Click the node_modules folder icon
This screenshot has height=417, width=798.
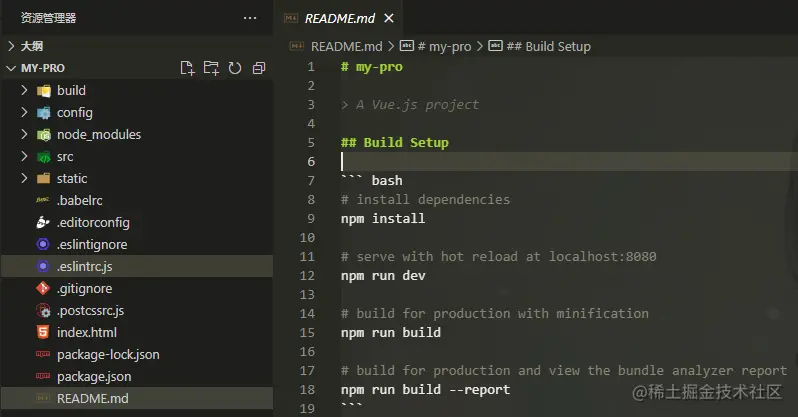[x=44, y=134]
